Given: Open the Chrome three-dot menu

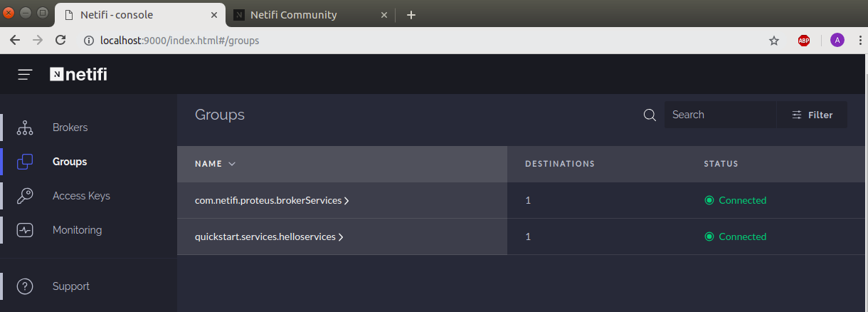Looking at the screenshot, I should click(861, 41).
